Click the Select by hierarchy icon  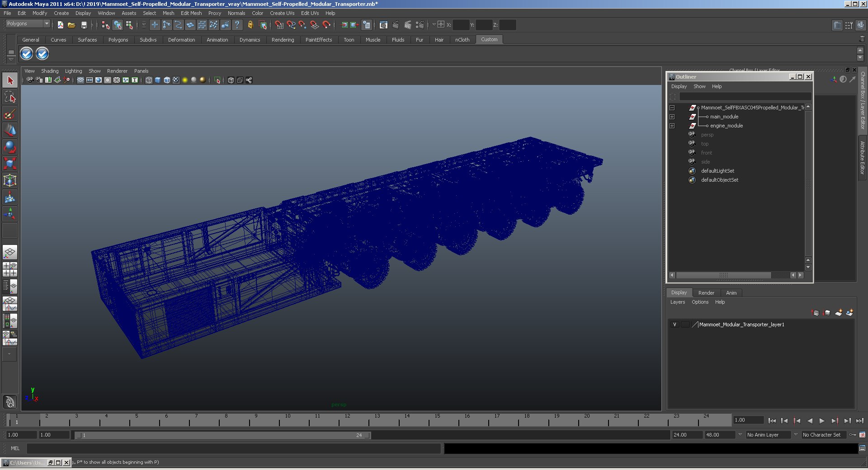[106, 25]
